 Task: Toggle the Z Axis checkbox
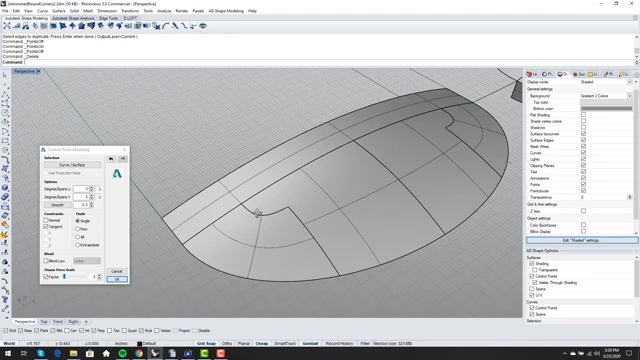pyautogui.click(x=583, y=211)
